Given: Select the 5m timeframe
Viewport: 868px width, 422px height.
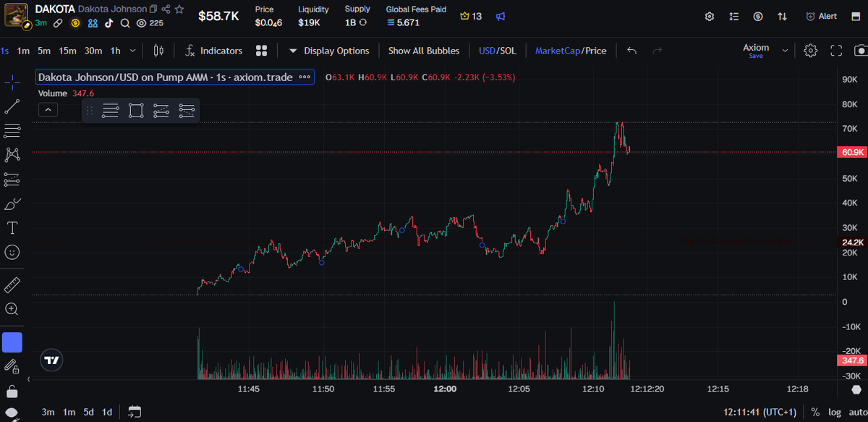Looking at the screenshot, I should tap(45, 51).
